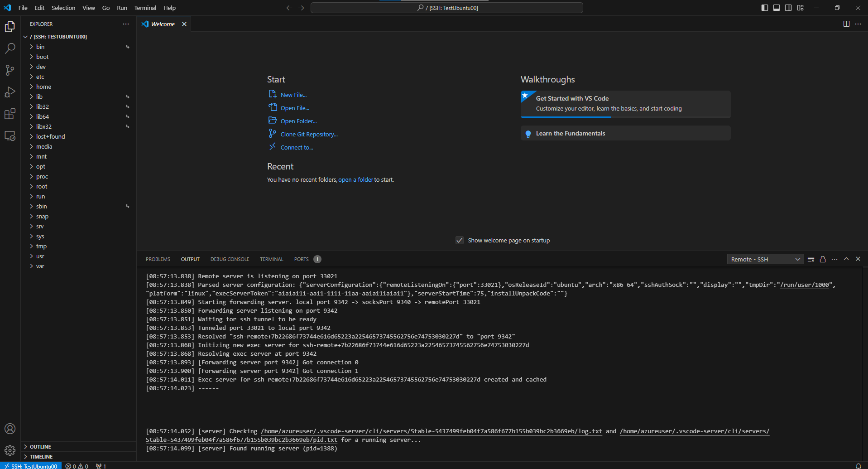
Task: Open the File menu
Action: click(23, 8)
